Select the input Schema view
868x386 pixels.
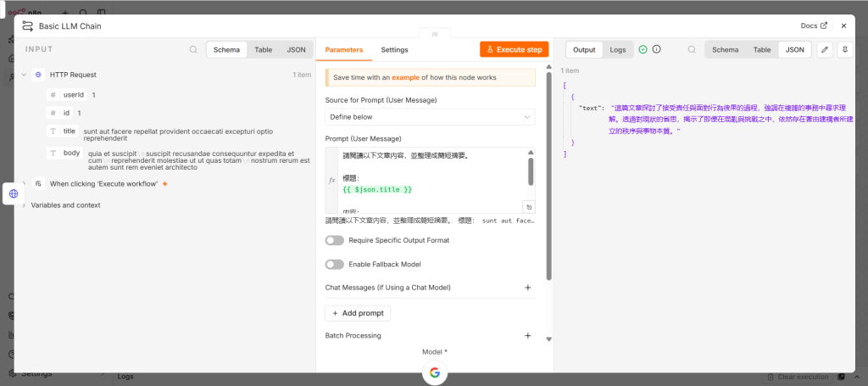(x=226, y=49)
